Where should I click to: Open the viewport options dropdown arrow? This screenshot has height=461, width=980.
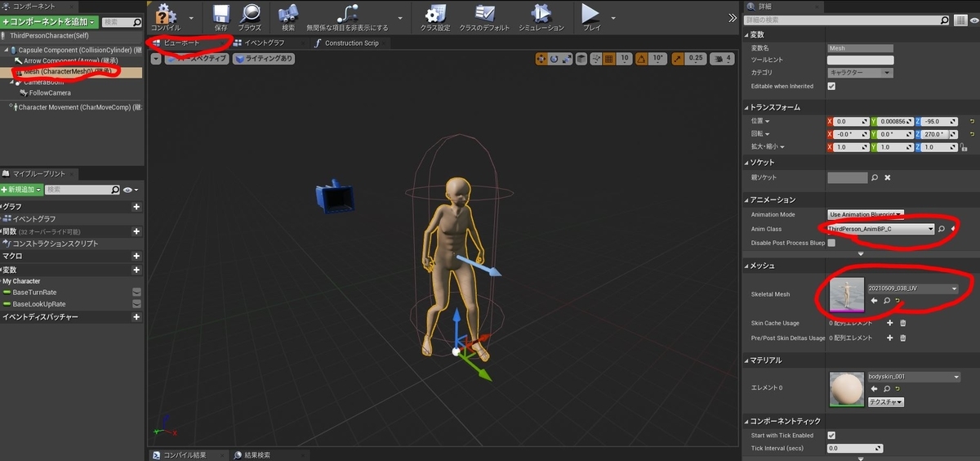pyautogui.click(x=156, y=59)
